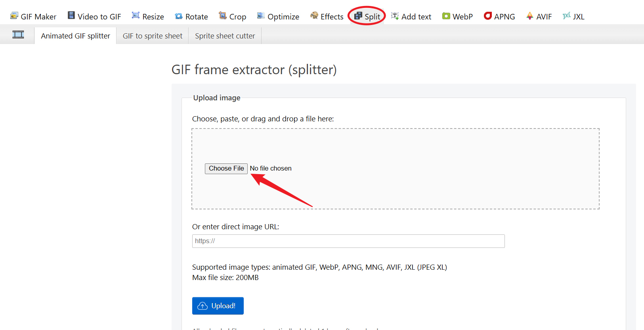Click the WebP icon
The height and width of the screenshot is (330, 644).
[446, 16]
